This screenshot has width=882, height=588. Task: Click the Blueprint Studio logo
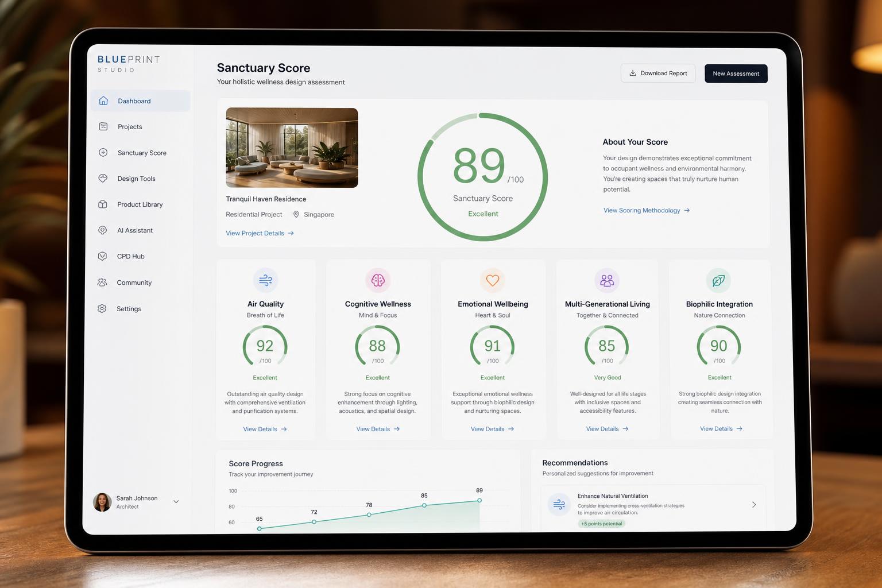[x=129, y=63]
